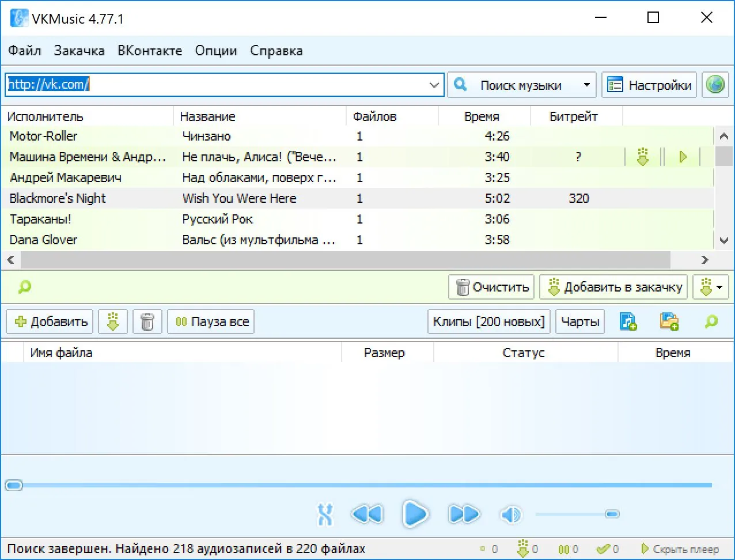735x560 pixels.
Task: Toggle shuffle playback icon
Action: 325,514
